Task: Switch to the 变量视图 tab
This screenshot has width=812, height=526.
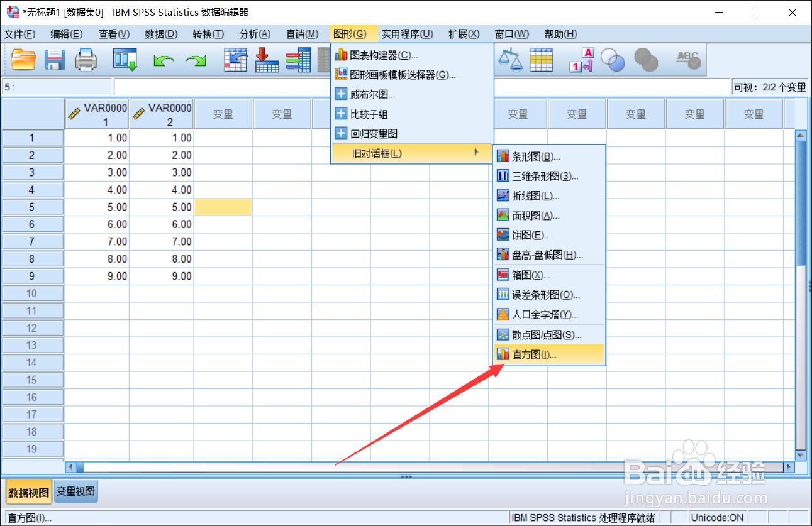Action: coord(75,492)
